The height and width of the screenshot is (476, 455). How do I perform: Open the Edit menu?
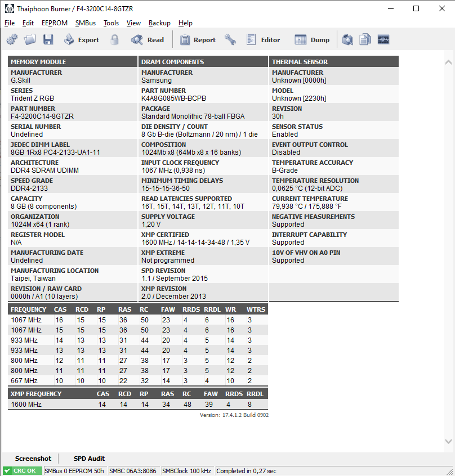pos(28,23)
